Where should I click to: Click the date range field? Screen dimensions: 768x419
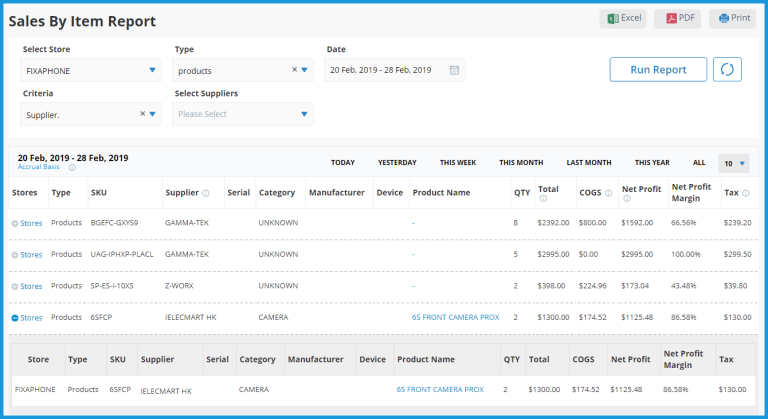pyautogui.click(x=394, y=70)
